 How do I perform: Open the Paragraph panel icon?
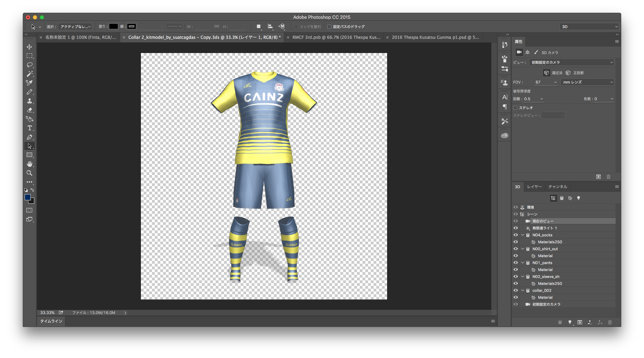504,106
